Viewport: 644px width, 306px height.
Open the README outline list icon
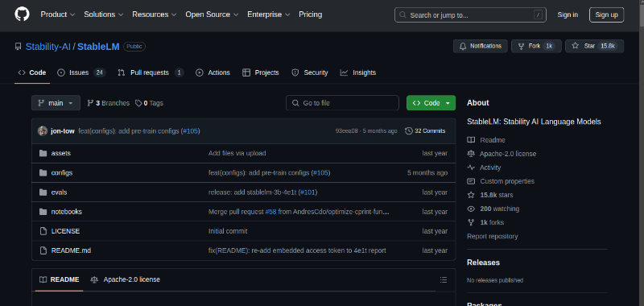[444, 279]
